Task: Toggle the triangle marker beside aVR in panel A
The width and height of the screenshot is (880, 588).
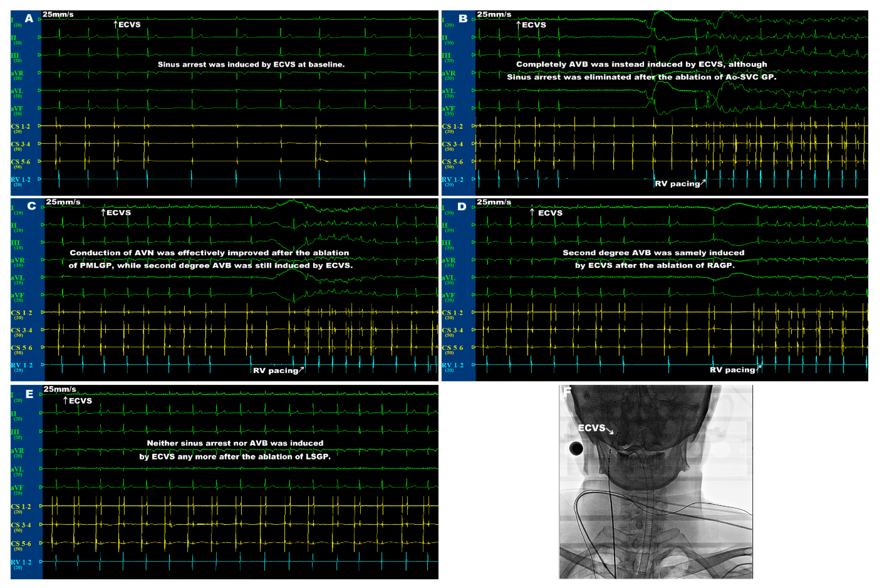Action: [39, 73]
